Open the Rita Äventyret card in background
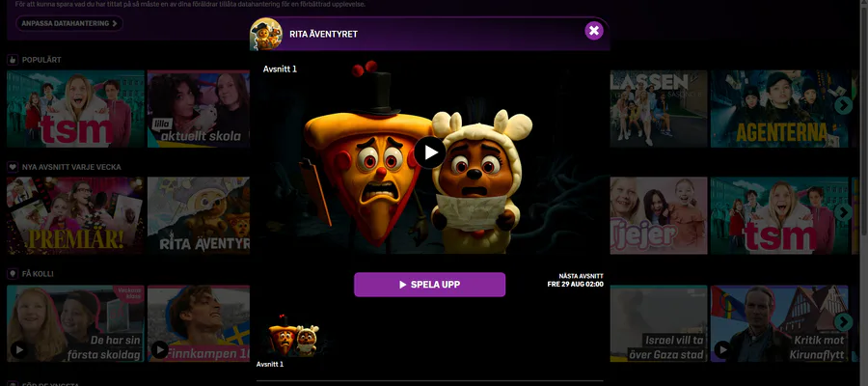868x386 pixels. click(198, 215)
